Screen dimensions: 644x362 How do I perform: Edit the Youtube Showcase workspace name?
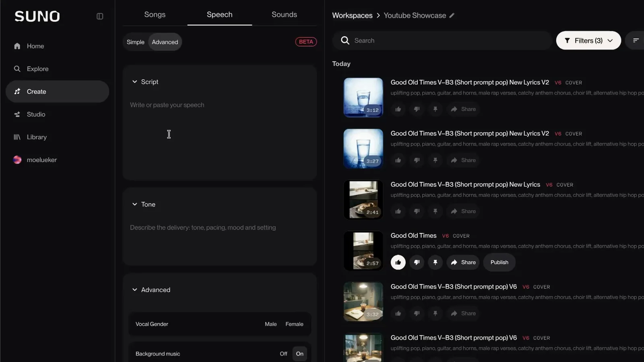452,15
